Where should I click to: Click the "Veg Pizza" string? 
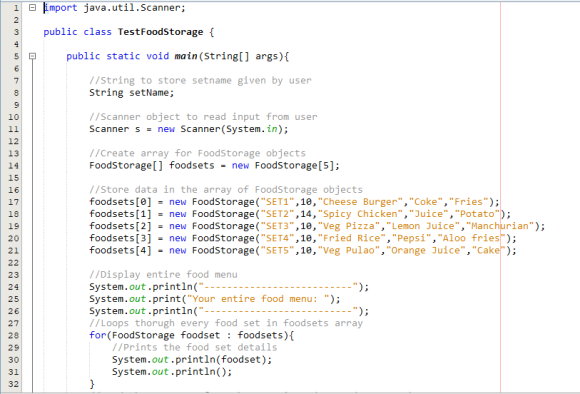348,226
